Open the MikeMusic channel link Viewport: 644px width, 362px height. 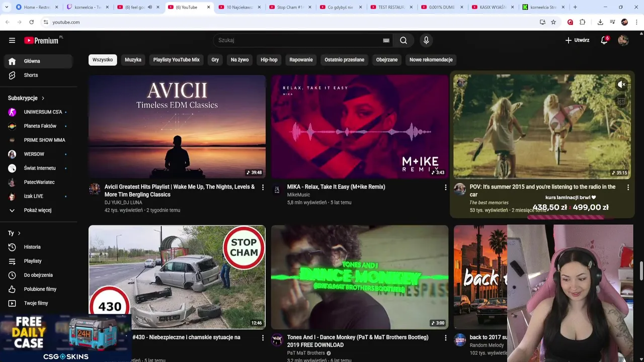click(298, 195)
